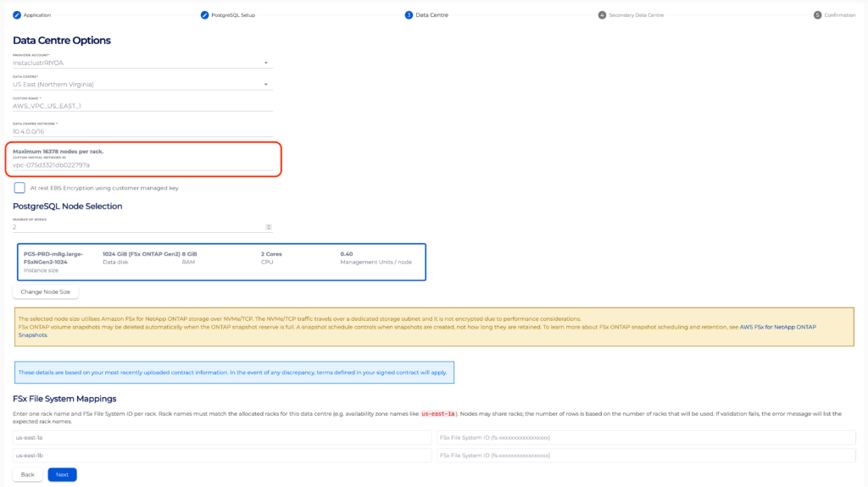Adjust Number of Nodes stepper arrows
The height and width of the screenshot is (487, 868).
click(x=269, y=227)
